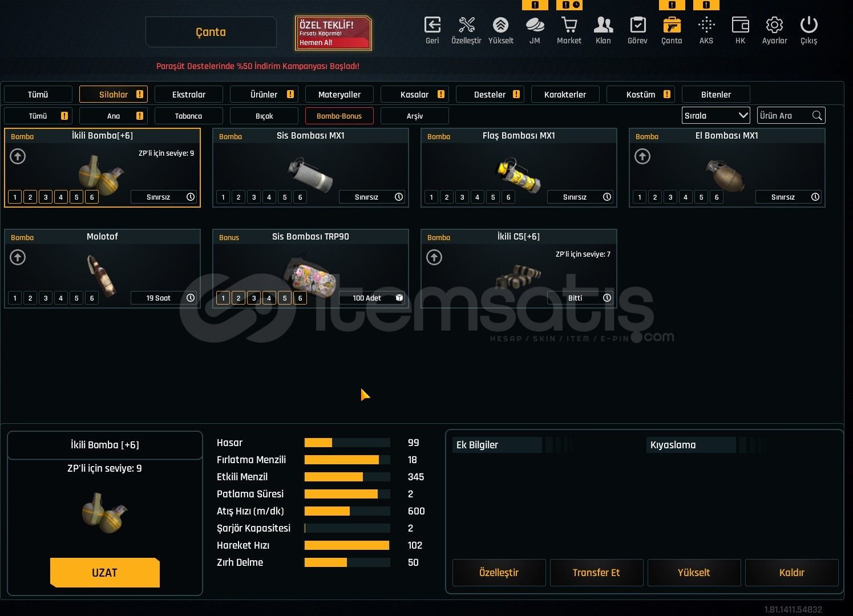Toggle slot 1 on Sis Bombası TRP90 card
Image resolution: width=853 pixels, height=616 pixels.
coord(223,298)
